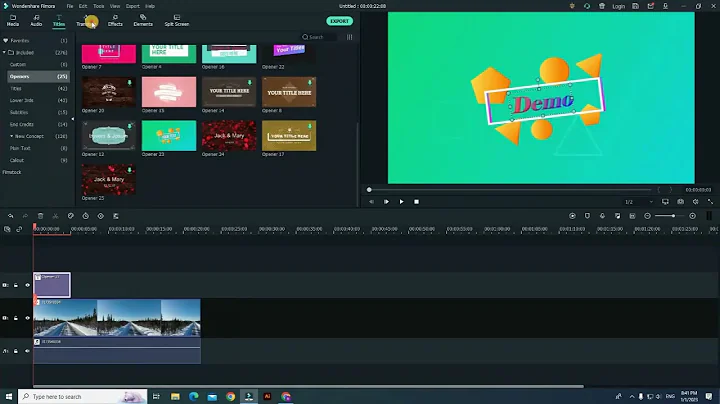Lock the main video track
Image resolution: width=720 pixels, height=404 pixels.
coord(16,318)
